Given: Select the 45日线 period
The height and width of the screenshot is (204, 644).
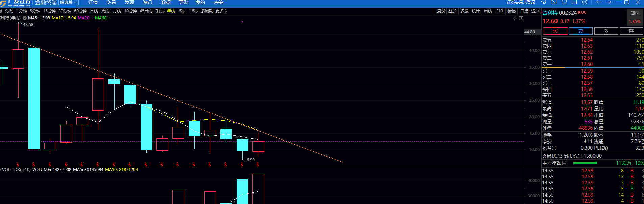Looking at the screenshot, I should click(x=146, y=11).
